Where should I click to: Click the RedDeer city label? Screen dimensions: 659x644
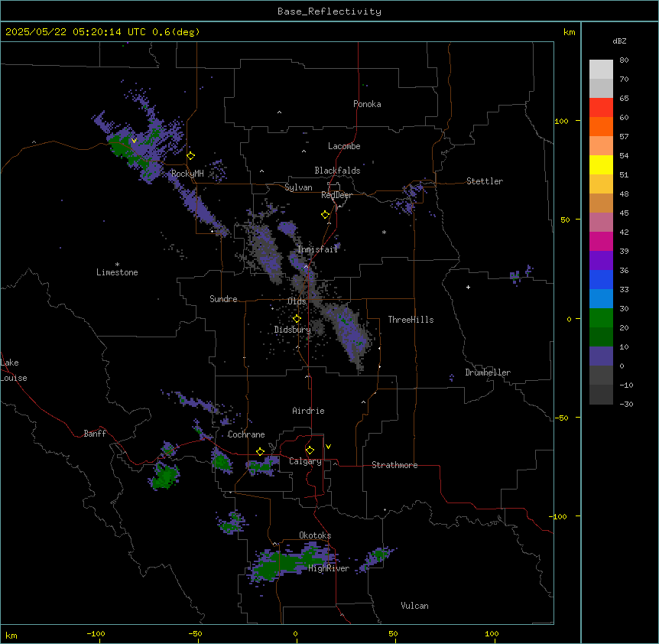(336, 195)
